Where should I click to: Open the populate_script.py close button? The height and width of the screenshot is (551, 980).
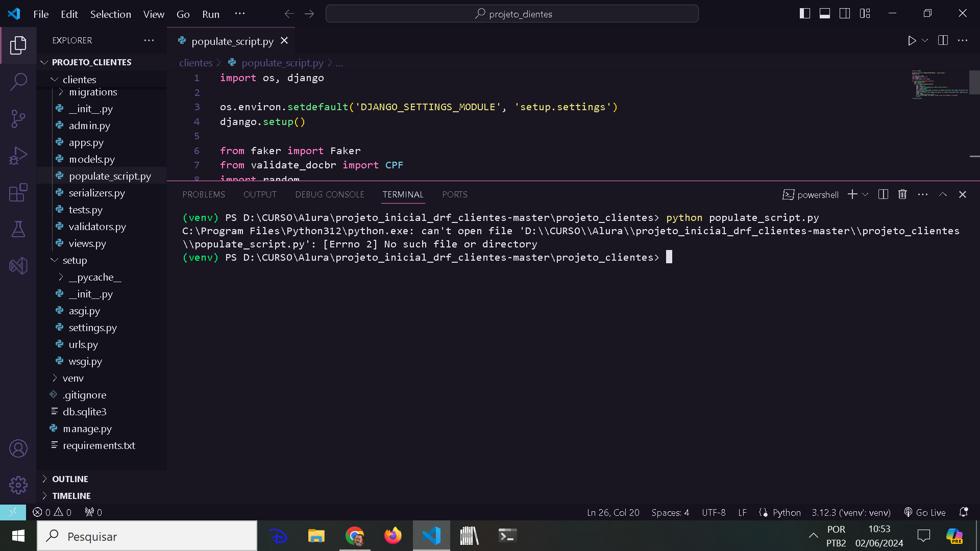tap(284, 41)
